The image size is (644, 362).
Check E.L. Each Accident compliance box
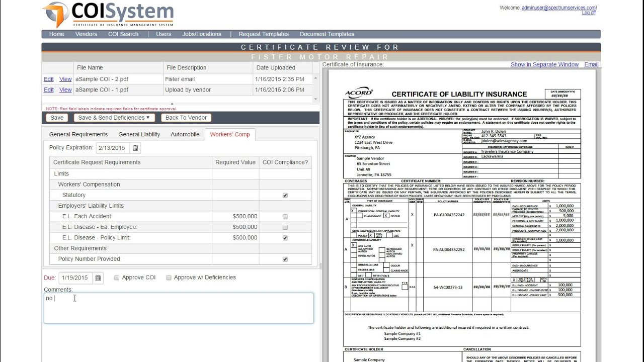point(285,217)
